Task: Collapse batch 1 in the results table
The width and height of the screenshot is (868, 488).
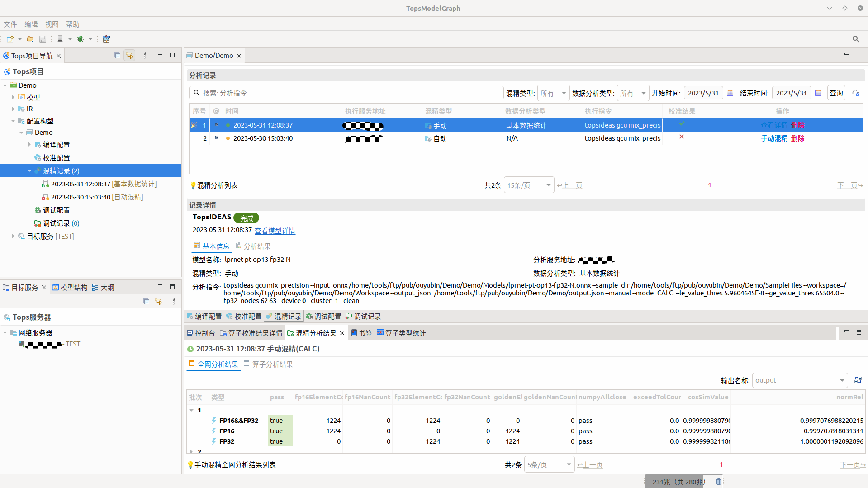Action: click(191, 411)
